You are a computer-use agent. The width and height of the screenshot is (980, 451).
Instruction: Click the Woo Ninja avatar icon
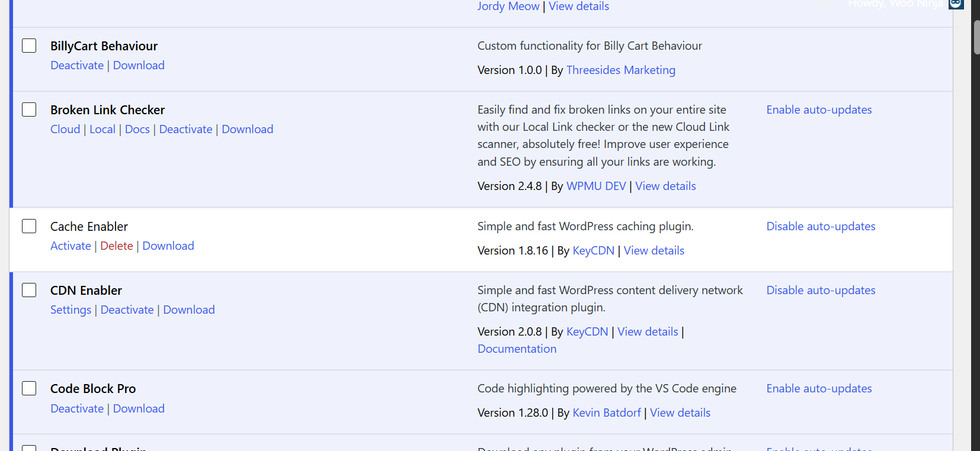[955, 4]
